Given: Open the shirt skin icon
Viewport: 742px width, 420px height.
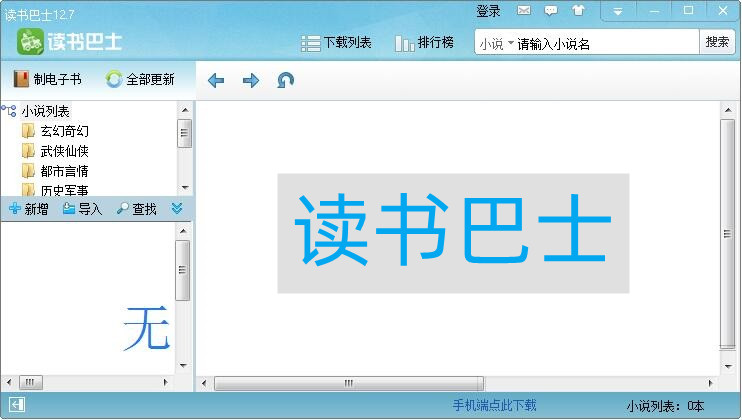Looking at the screenshot, I should (578, 10).
